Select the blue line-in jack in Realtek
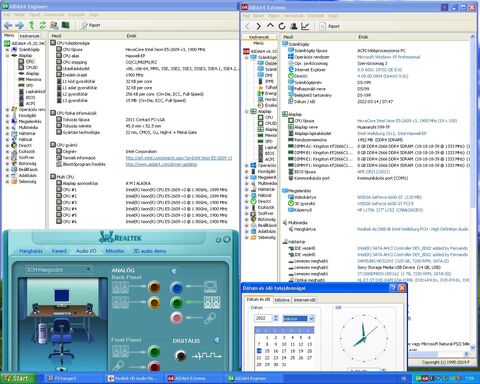Viewport: 480px width, 384px height. (x=177, y=287)
